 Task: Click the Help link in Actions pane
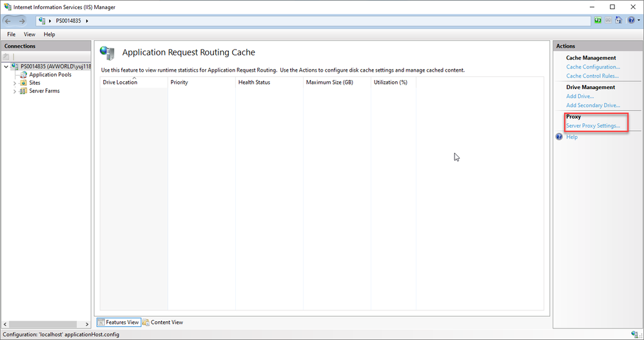(572, 137)
